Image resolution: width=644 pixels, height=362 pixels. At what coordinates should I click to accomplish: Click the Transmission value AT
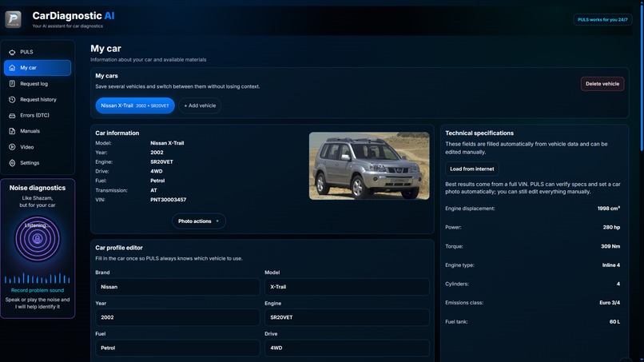153,190
